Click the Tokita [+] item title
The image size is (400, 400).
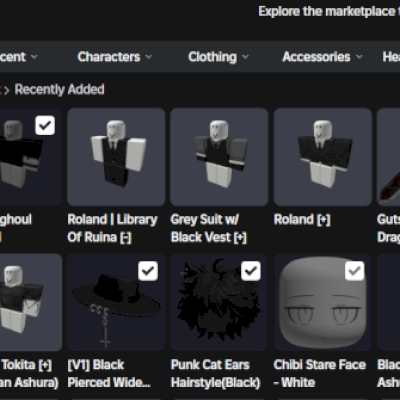(x=29, y=374)
